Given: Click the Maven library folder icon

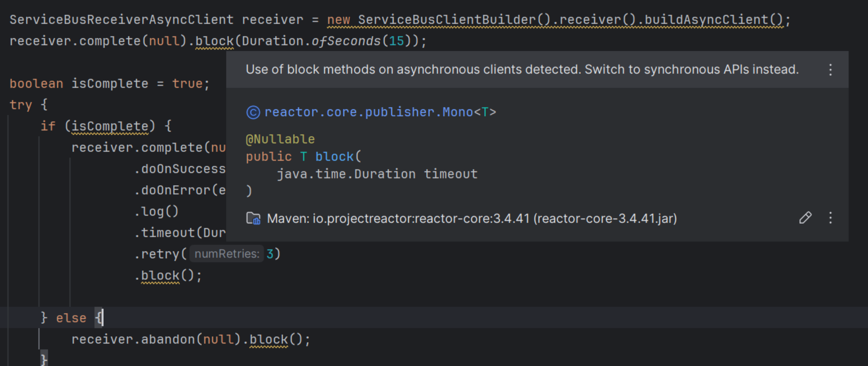Looking at the screenshot, I should [x=253, y=218].
